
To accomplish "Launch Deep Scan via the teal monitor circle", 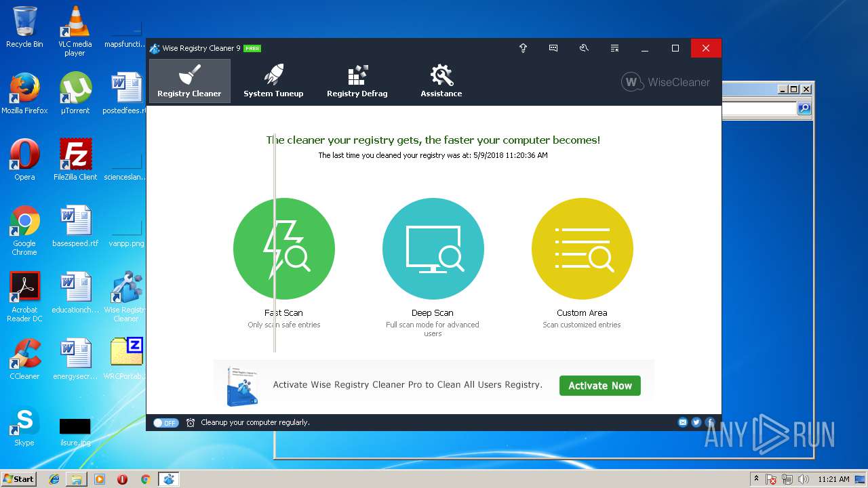I will (433, 249).
